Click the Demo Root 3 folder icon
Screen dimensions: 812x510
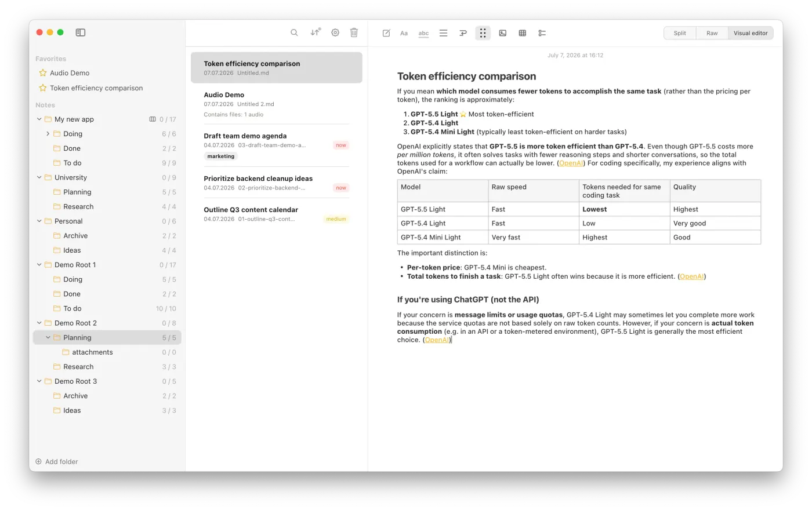tap(48, 381)
